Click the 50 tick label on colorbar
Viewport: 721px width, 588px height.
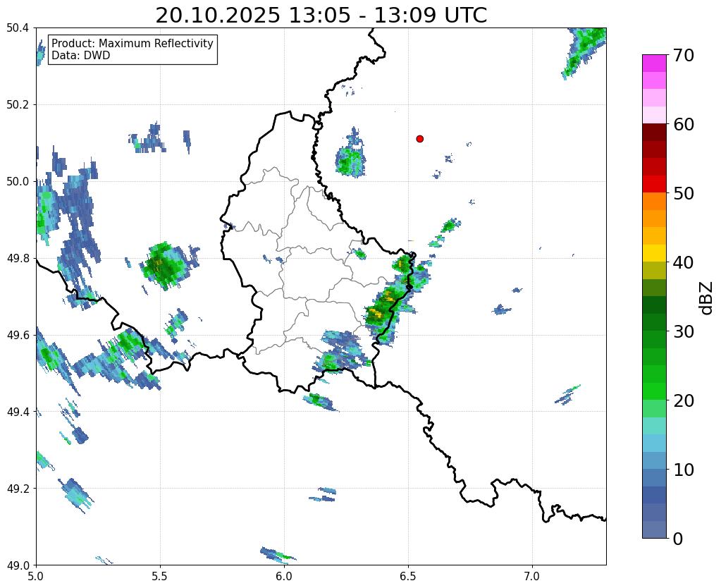(x=682, y=193)
